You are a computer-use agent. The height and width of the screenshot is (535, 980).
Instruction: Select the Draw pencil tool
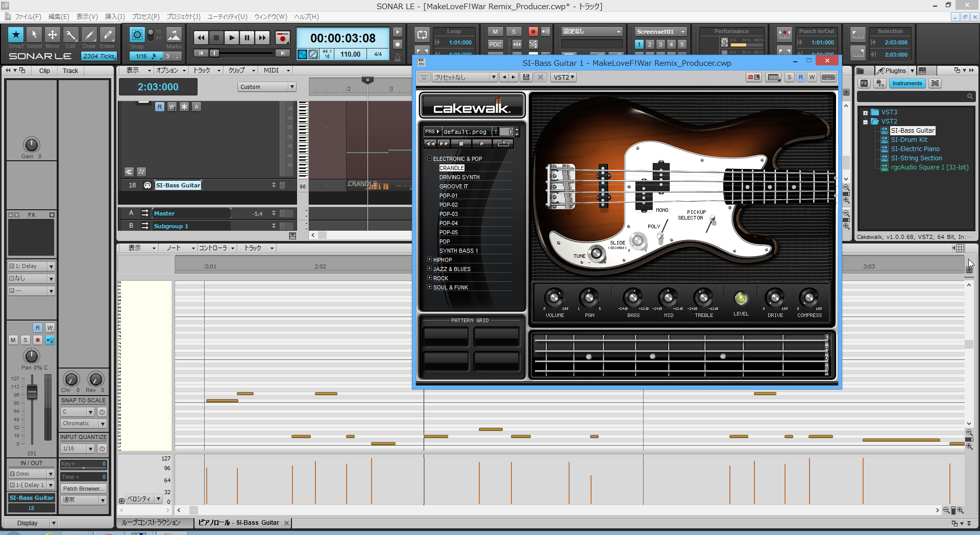89,35
